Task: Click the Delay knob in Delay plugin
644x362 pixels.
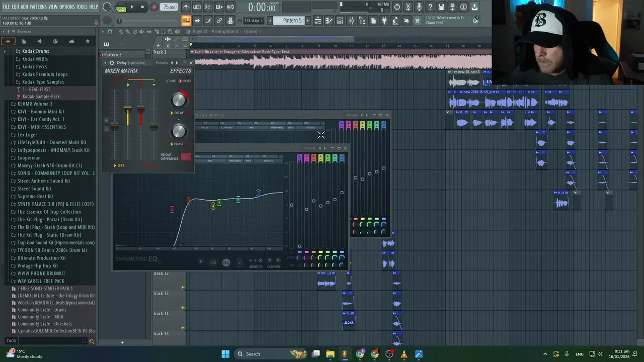Action: pyautogui.click(x=179, y=100)
